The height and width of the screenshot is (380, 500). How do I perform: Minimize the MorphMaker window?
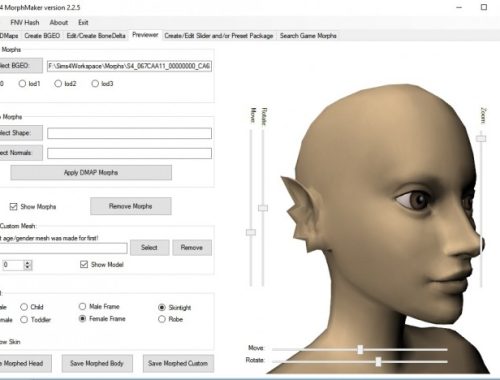459,7
